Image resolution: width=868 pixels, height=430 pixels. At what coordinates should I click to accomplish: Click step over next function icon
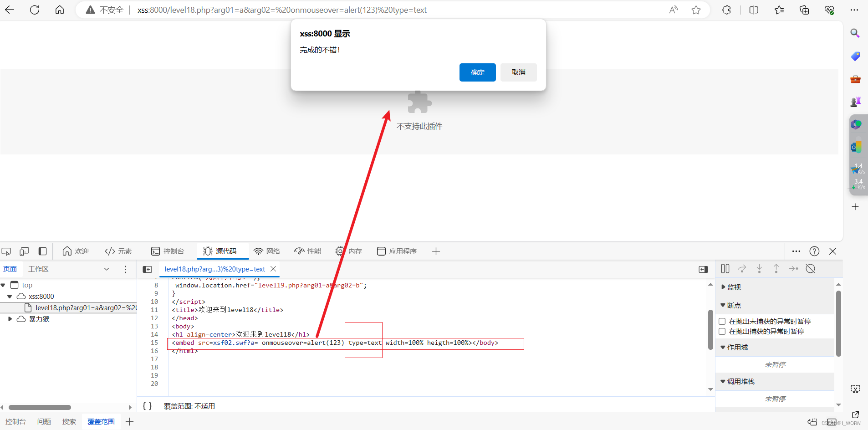742,269
